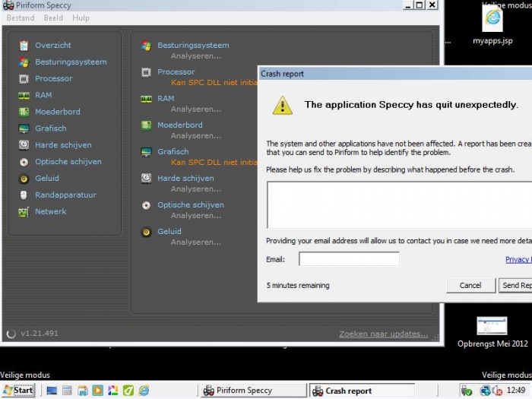Viewport: 532px width, 399px height.
Task: Click the network tray icon
Action: pyautogui.click(x=485, y=391)
